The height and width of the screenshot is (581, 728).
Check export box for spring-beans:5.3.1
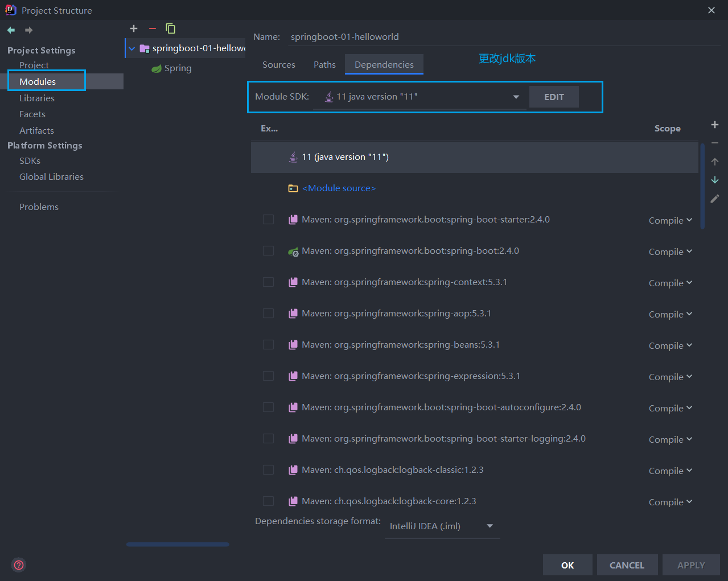pos(269,345)
